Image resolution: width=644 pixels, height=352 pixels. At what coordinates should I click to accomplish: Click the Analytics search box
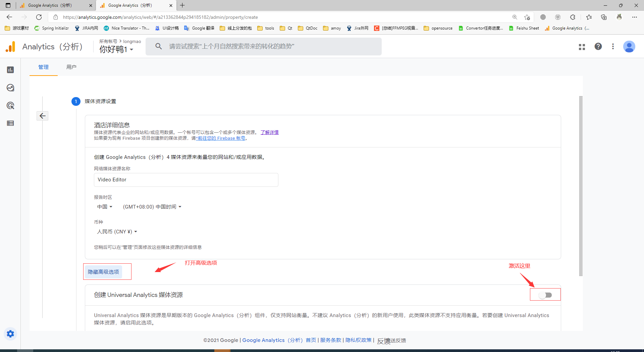pyautogui.click(x=264, y=46)
